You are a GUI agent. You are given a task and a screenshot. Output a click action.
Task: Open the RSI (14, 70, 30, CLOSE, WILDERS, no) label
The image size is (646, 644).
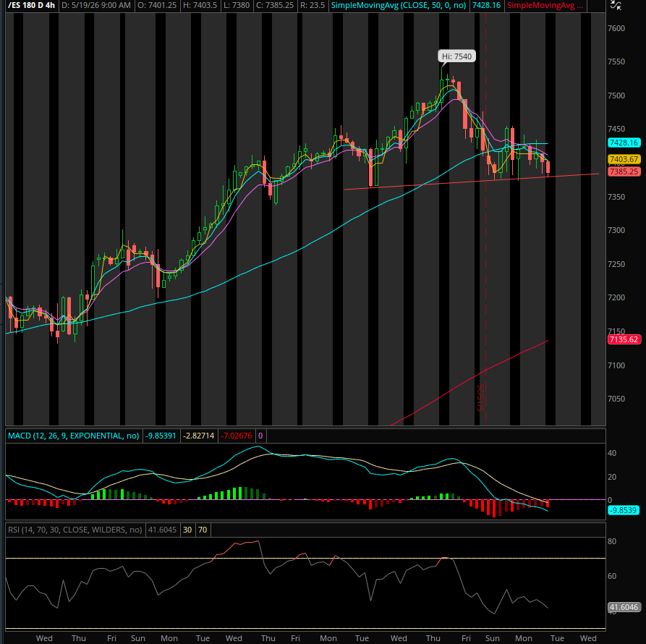click(x=75, y=530)
